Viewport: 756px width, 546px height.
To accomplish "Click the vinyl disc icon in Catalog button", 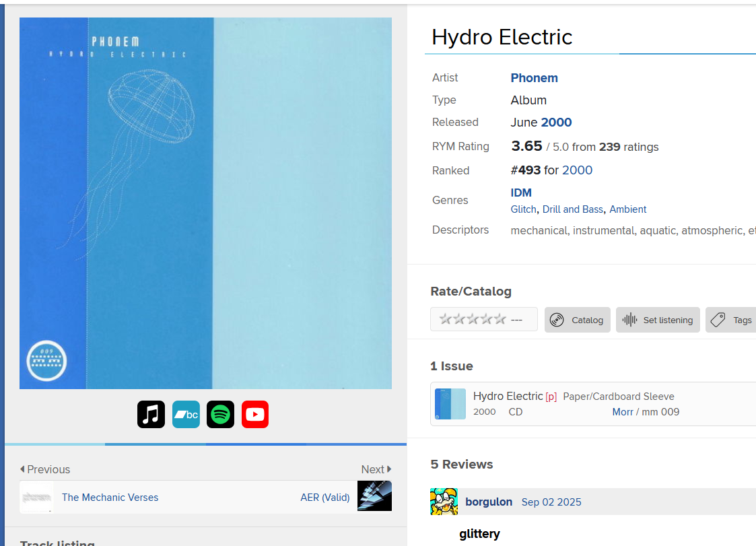I will tap(557, 320).
